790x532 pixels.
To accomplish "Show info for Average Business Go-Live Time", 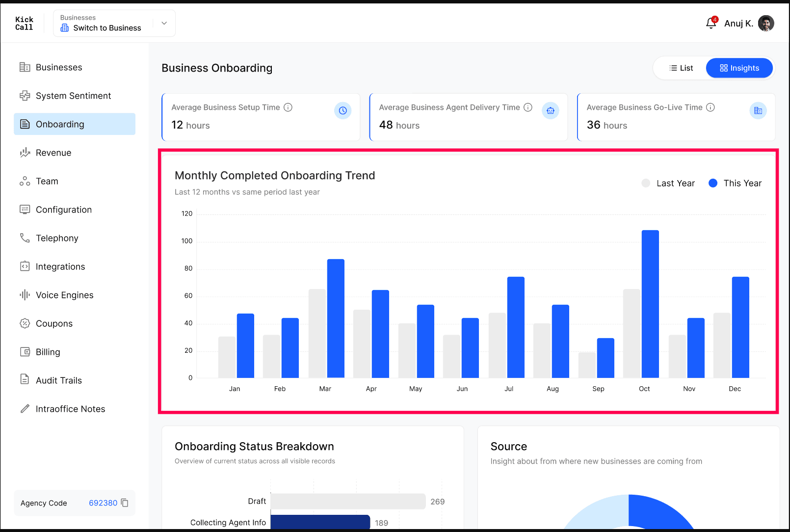I will pos(710,107).
